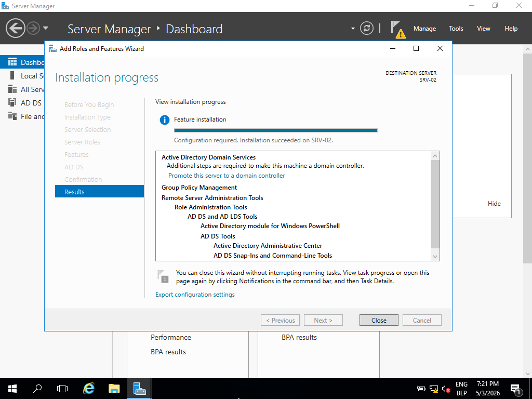The height and width of the screenshot is (399, 532).
Task: Click the taskbar clock showing 7:21 PM
Action: [487, 389]
